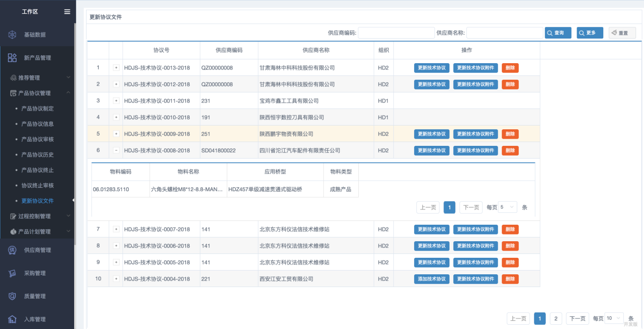644x329 pixels.
Task: Click 添加技术协议 for row 10
Action: tap(432, 279)
